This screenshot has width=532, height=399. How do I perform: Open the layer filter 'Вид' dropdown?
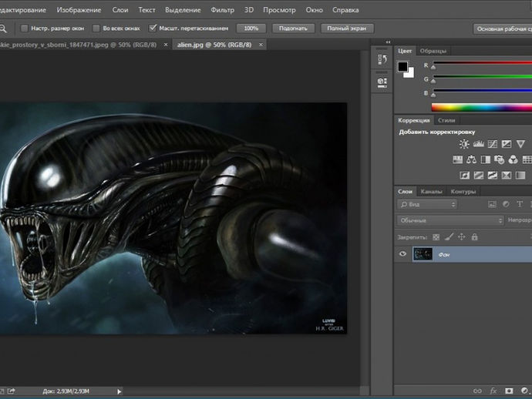(x=427, y=204)
